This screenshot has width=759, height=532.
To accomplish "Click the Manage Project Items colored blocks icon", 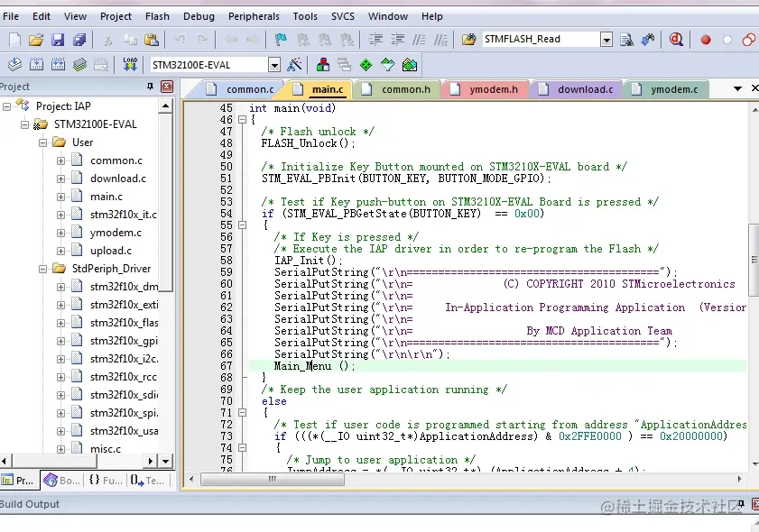I will [322, 65].
